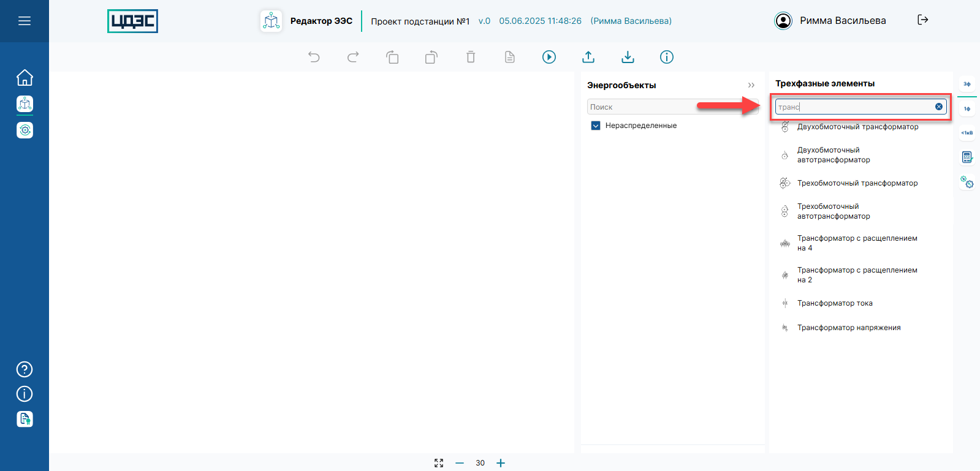Open the Home icon in sidebar

tap(25, 78)
